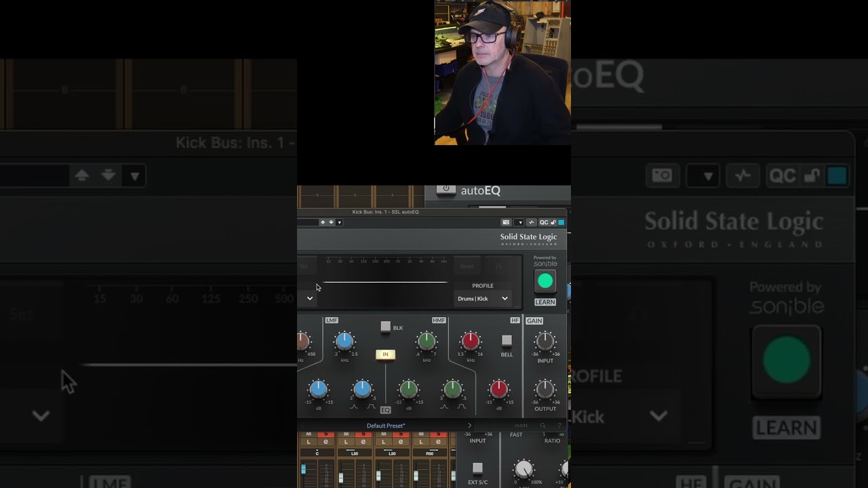Toggle the autoEQ power button behind plugin window

[446, 190]
